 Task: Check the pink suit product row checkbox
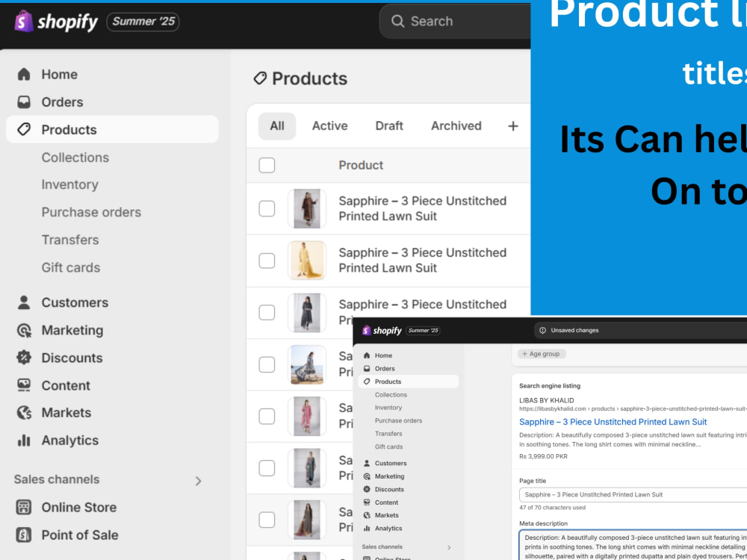[267, 416]
